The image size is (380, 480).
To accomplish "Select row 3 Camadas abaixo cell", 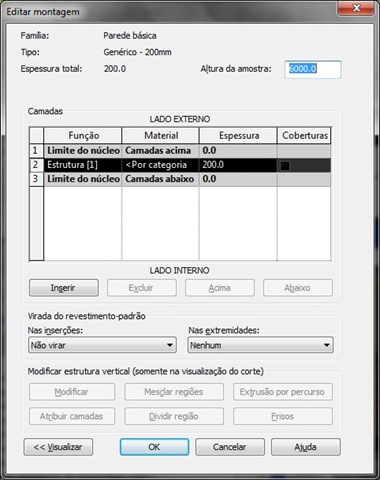I will pyautogui.click(x=160, y=179).
